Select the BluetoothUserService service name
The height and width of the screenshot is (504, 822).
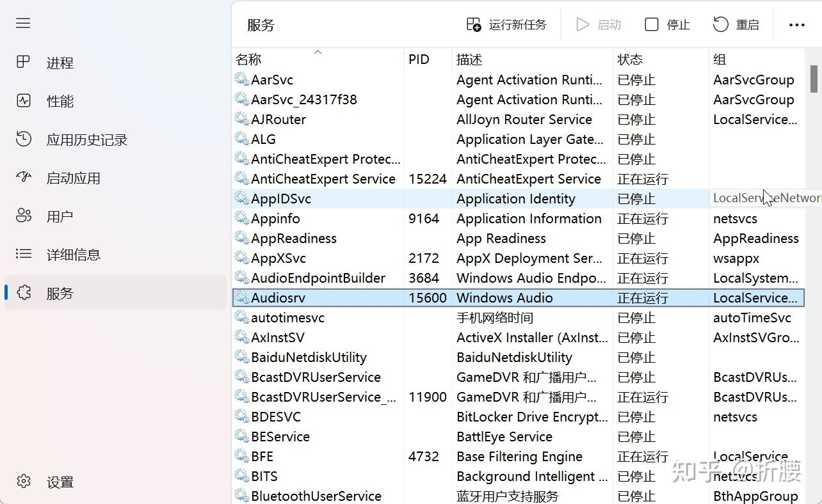[316, 496]
